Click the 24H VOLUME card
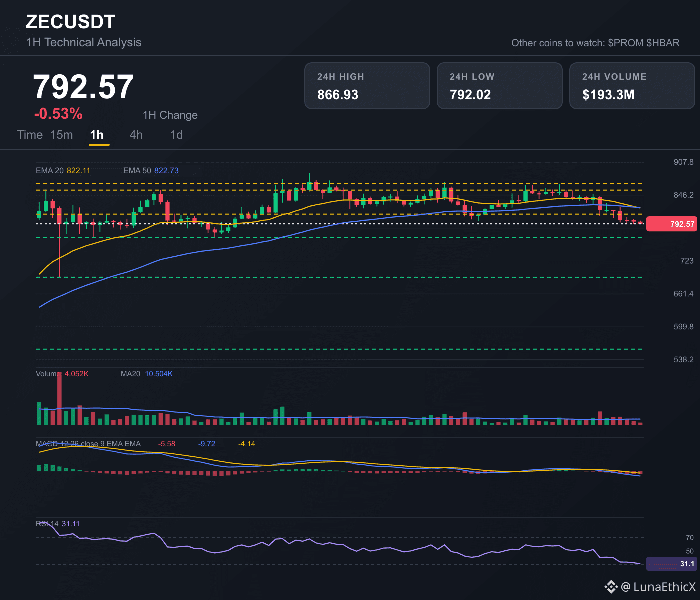Viewport: 700px width, 600px height. coord(632,86)
